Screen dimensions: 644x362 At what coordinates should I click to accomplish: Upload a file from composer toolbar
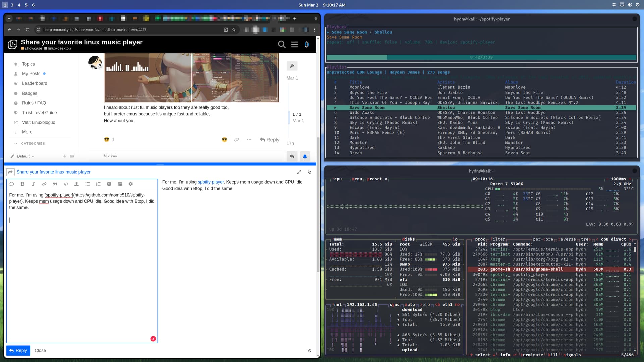(x=76, y=184)
